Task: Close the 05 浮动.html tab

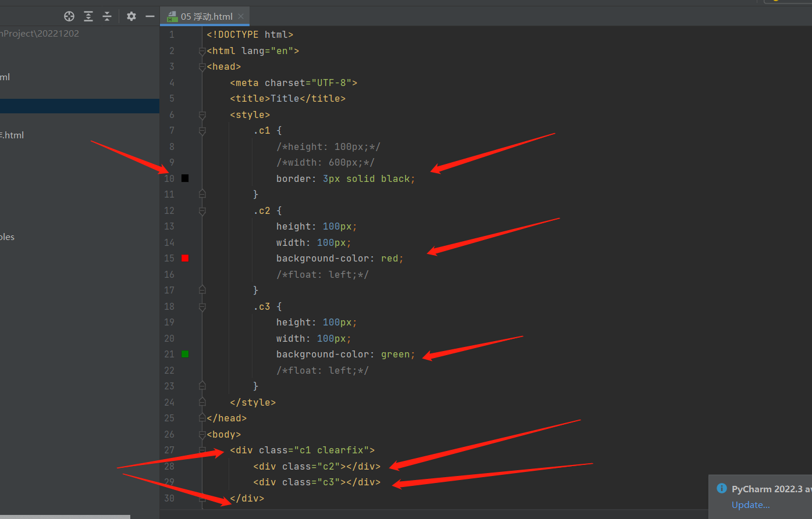Action: click(241, 16)
